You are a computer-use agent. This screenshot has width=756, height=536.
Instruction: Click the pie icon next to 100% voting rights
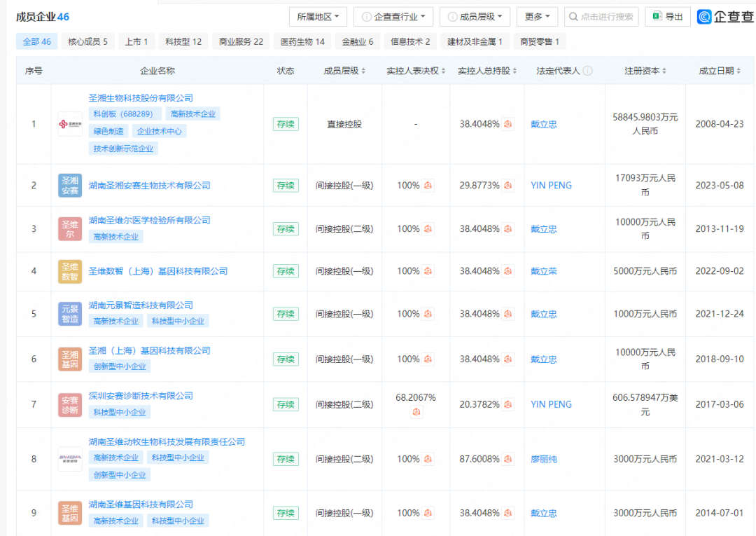428,185
